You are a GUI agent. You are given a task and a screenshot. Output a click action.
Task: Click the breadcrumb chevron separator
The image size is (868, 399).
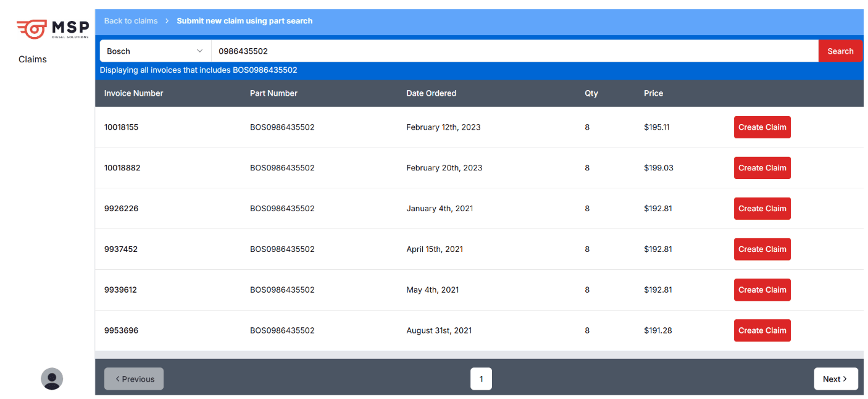tap(167, 21)
